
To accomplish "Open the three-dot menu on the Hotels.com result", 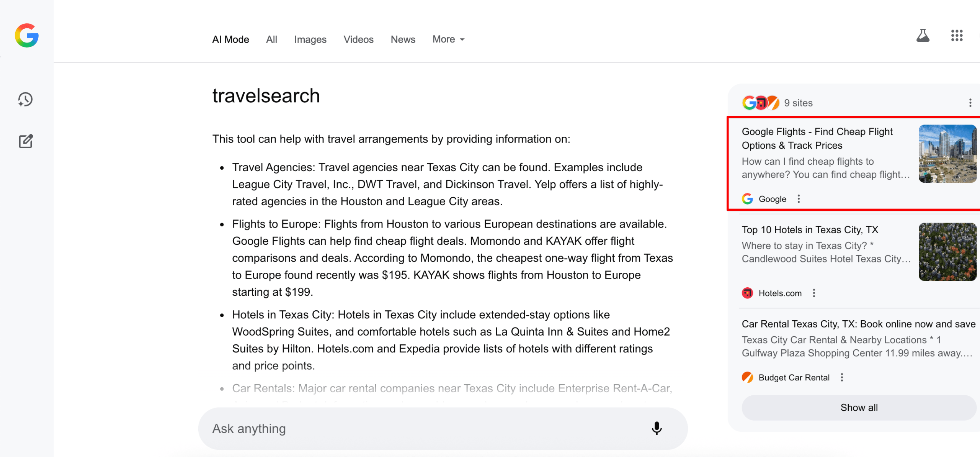I will [x=814, y=293].
